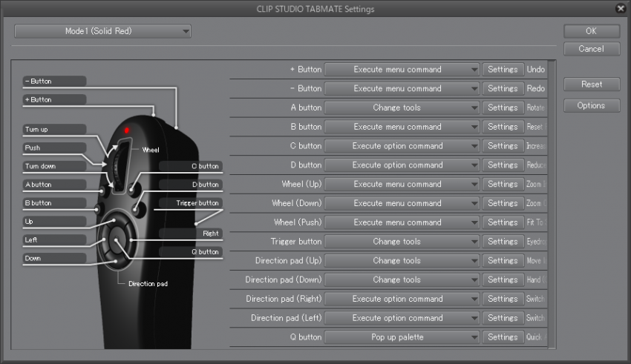Open the Direction pad (Right) action dropdown
The height and width of the screenshot is (364, 631).
[402, 299]
